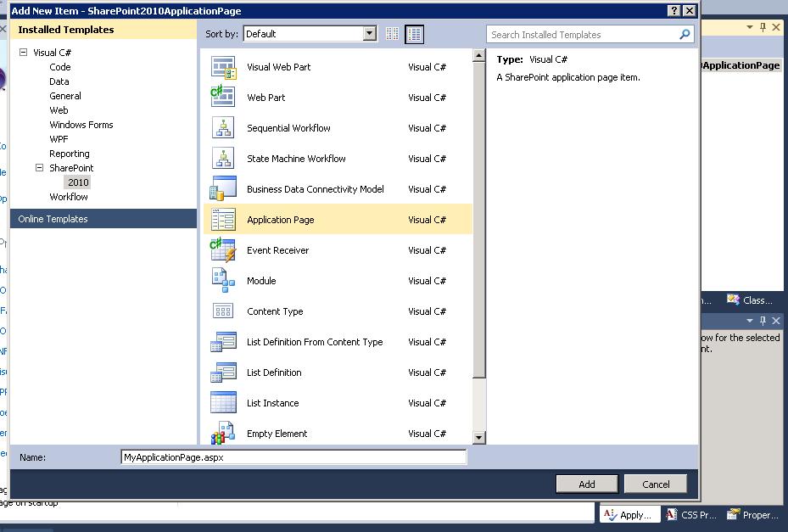
Task: Click inside the Name input field
Action: (293, 456)
